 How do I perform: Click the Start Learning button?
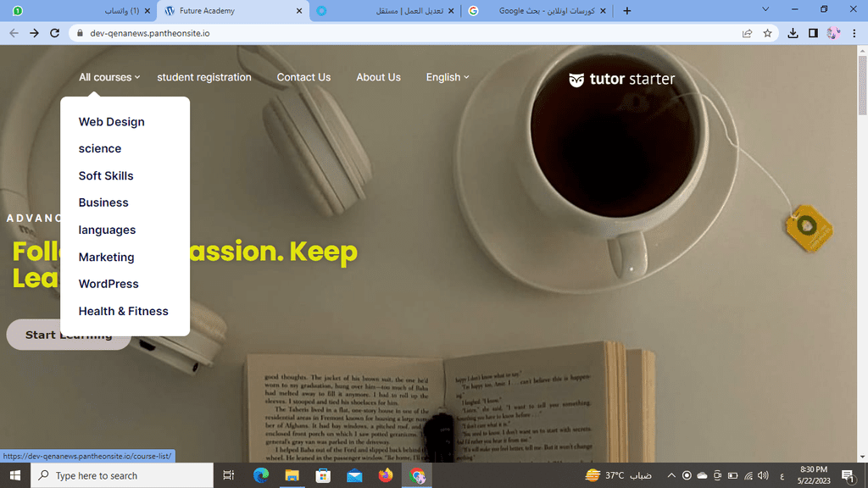click(69, 335)
